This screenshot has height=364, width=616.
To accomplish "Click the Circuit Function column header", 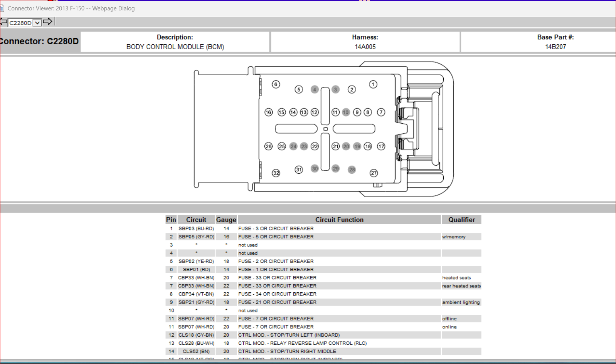I will click(x=339, y=220).
